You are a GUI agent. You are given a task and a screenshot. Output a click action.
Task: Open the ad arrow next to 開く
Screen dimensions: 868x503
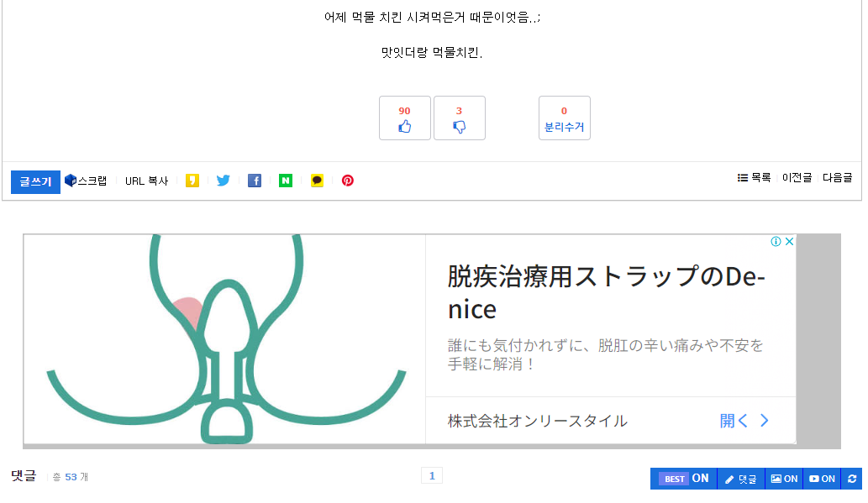764,421
